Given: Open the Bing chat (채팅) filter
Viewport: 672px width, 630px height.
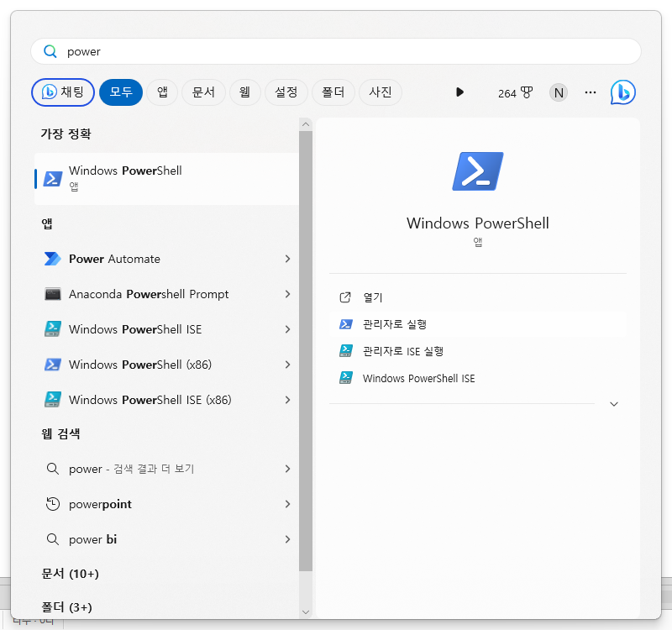Looking at the screenshot, I should point(63,92).
